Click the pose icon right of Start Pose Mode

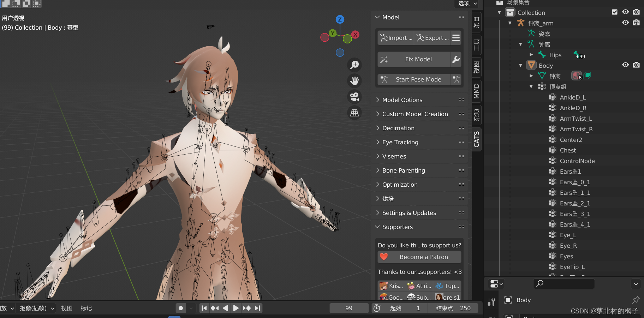(x=456, y=79)
